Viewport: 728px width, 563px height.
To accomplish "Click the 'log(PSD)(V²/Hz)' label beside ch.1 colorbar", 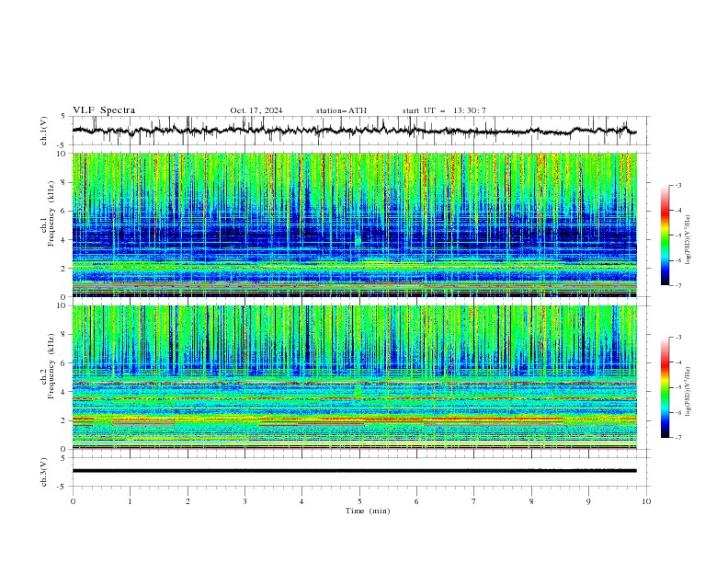I will click(x=688, y=240).
